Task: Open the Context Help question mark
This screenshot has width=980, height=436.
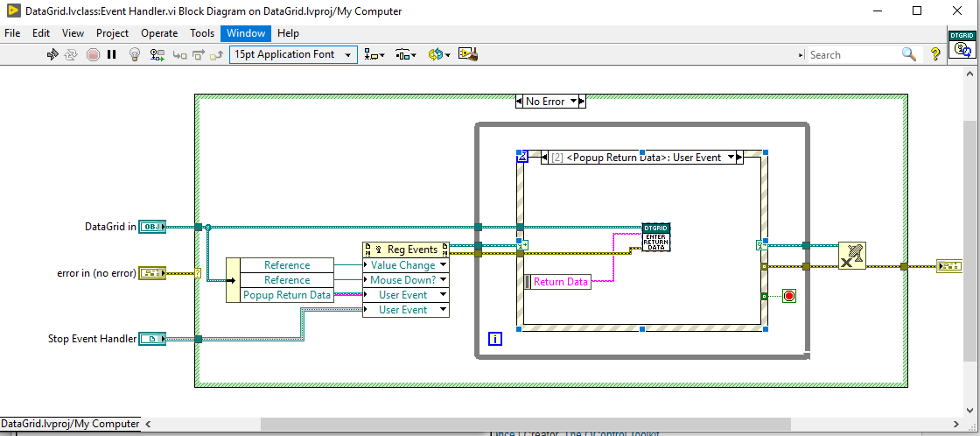Action: pyautogui.click(x=935, y=54)
